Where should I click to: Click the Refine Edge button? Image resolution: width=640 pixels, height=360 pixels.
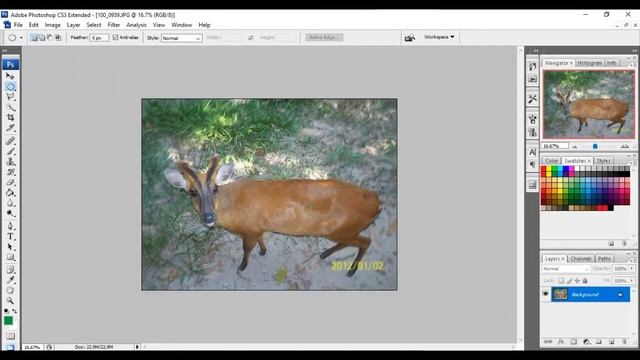(x=324, y=38)
